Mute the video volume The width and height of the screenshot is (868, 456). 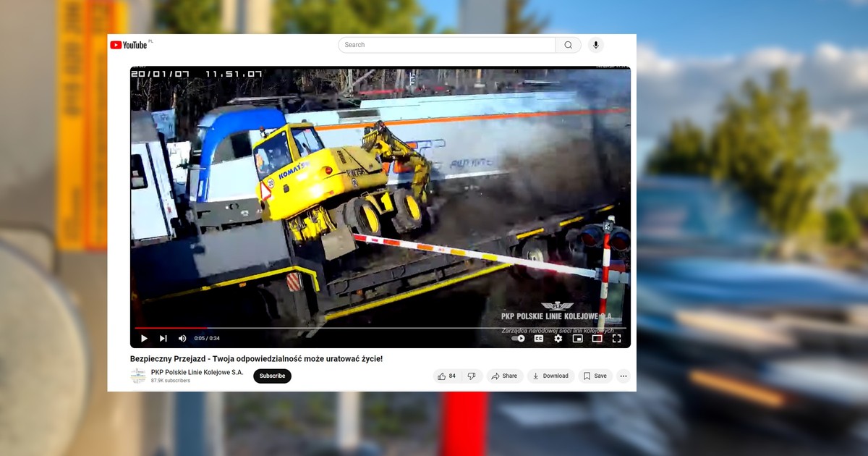click(x=182, y=338)
